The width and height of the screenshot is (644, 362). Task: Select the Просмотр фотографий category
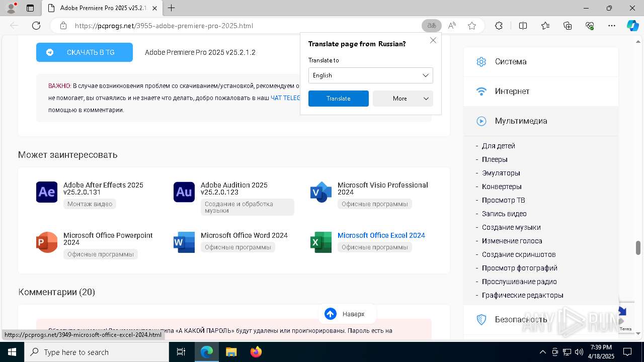tap(520, 268)
